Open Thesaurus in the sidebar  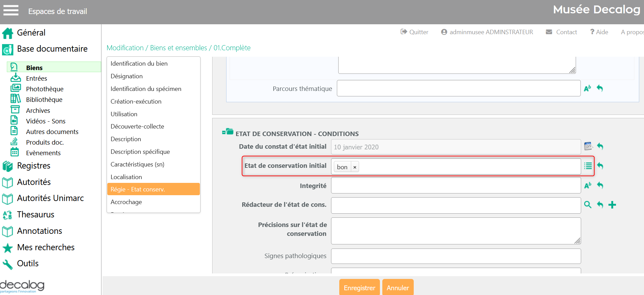tap(36, 215)
